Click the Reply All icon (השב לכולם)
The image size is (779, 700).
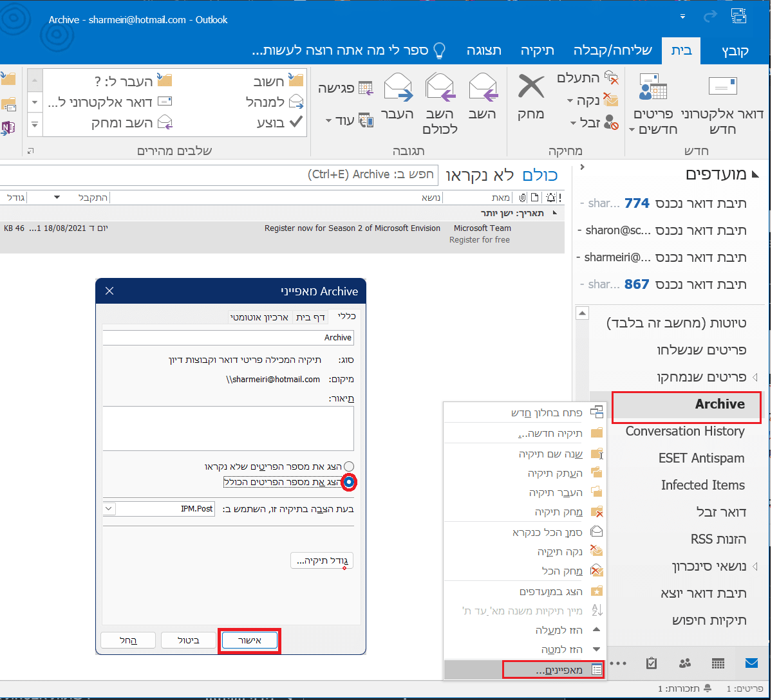pyautogui.click(x=440, y=87)
